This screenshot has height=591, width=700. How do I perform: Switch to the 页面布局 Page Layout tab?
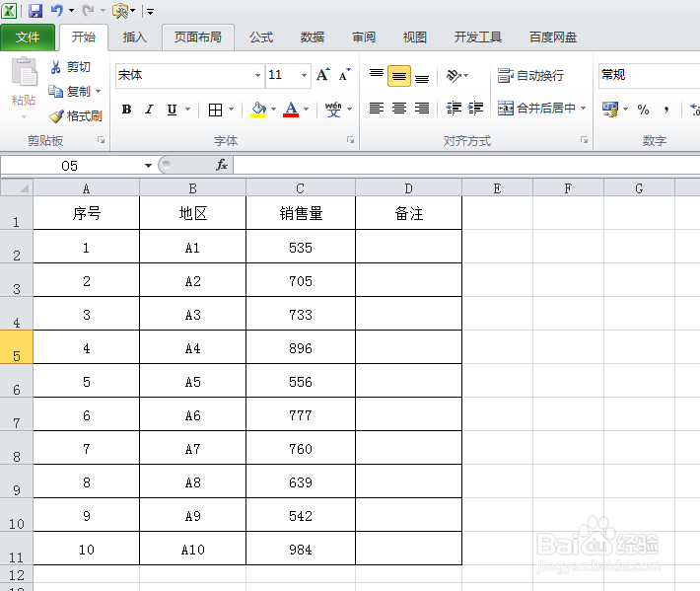(x=198, y=37)
